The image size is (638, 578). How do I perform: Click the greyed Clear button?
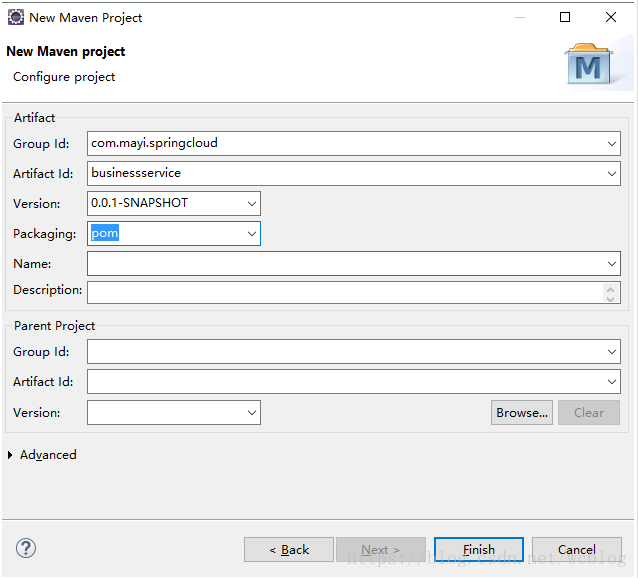click(589, 412)
